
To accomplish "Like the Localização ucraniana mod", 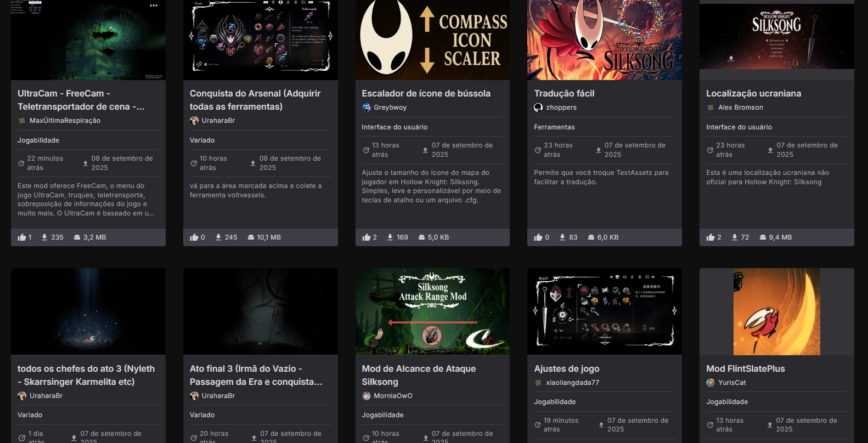I will coord(711,237).
